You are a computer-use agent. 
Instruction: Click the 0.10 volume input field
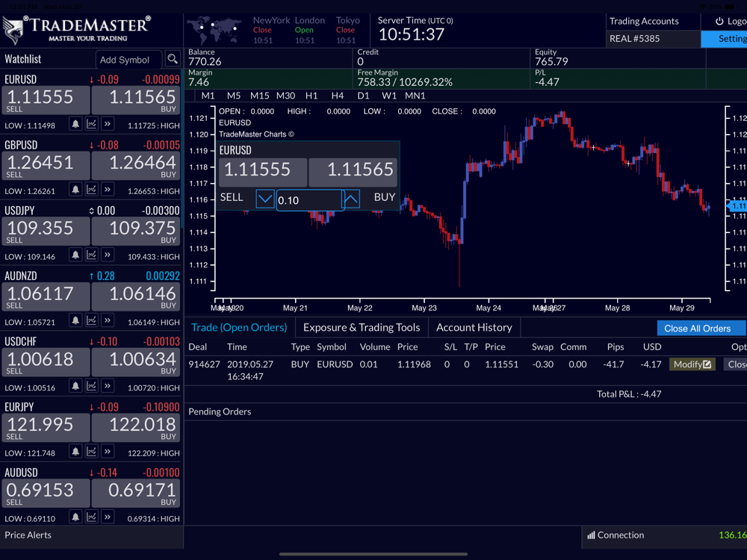[309, 200]
